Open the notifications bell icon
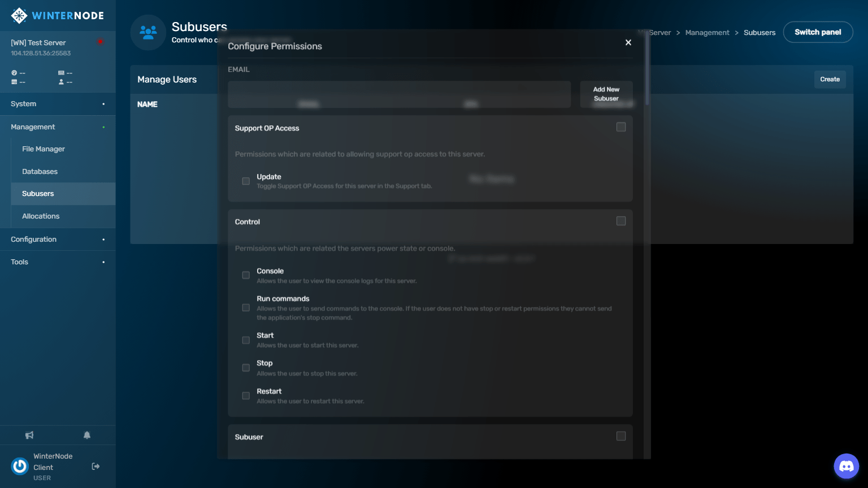This screenshot has width=868, height=488. point(87,435)
